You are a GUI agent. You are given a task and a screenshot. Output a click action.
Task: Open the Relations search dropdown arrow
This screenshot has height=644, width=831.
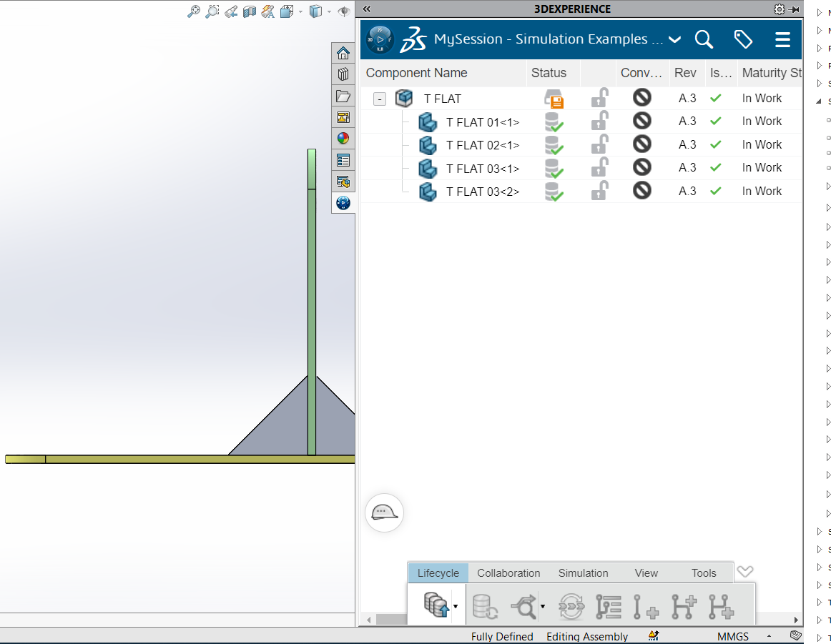coord(543,606)
